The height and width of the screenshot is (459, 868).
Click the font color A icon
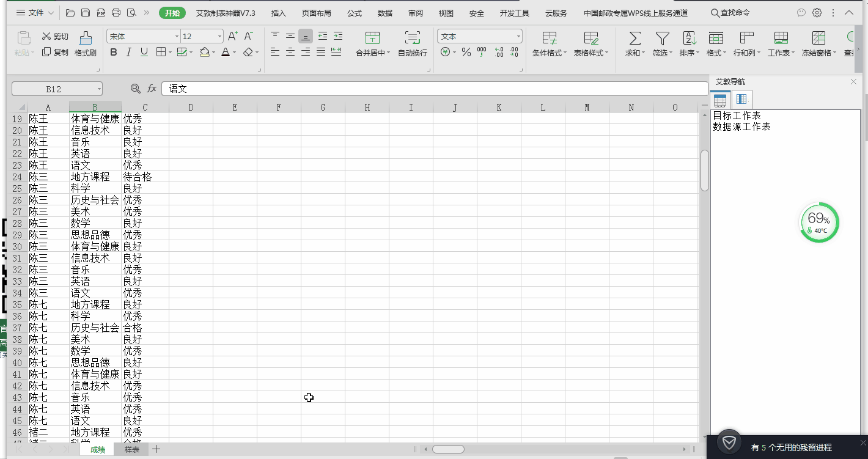pos(225,53)
